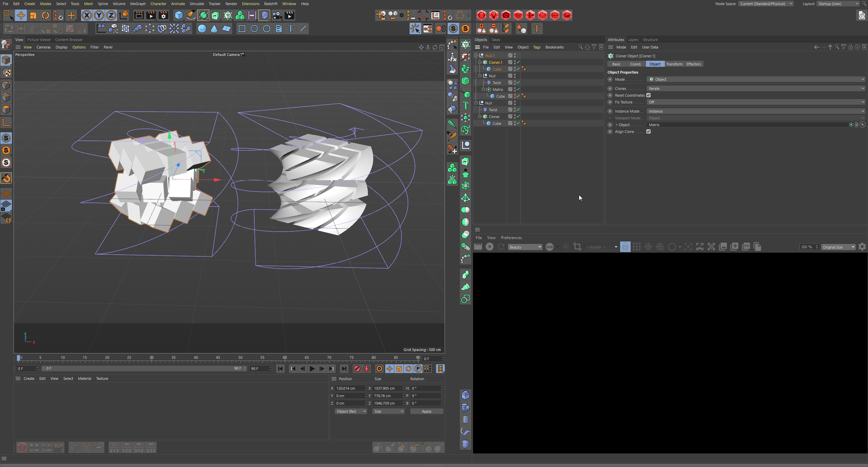This screenshot has height=467, width=868.
Task: Click the render region crop icon
Action: 577,247
